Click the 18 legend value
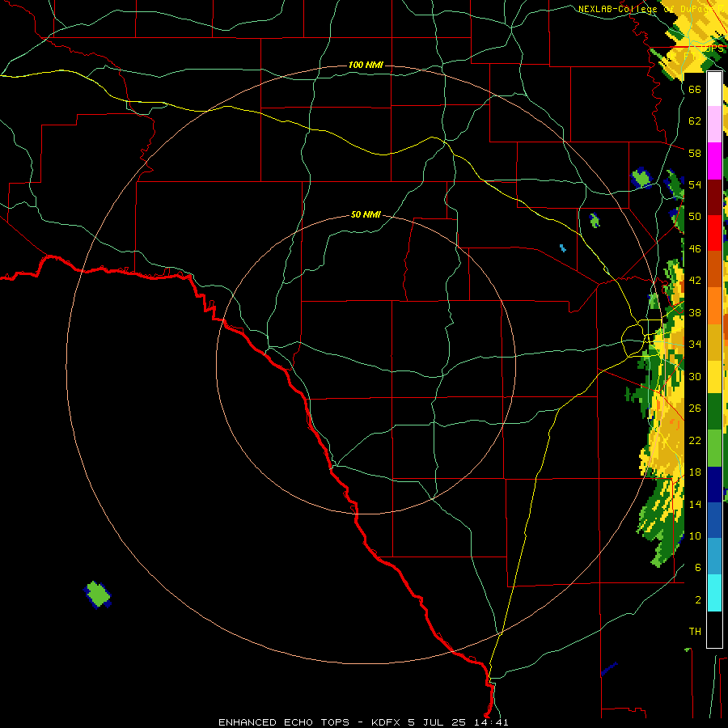728x728 pixels. coord(695,472)
